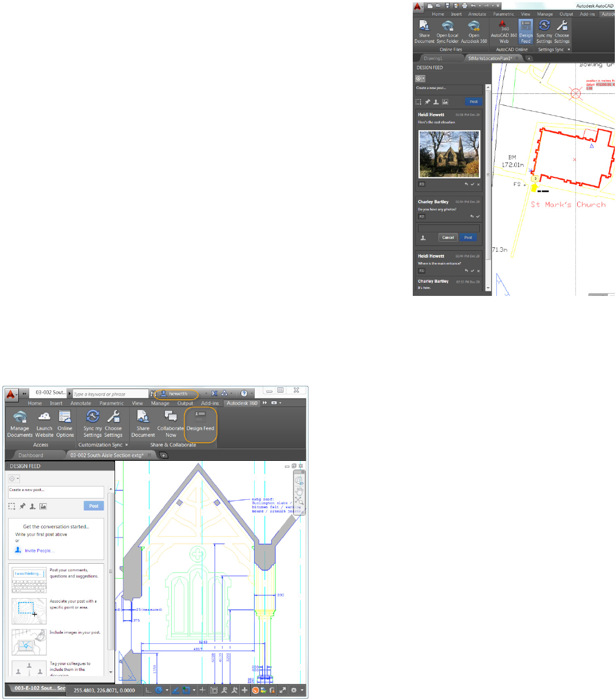Open Design Feed gear dropdown in South Aisle window
Viewport: 616px width, 700px height.
coord(14,478)
